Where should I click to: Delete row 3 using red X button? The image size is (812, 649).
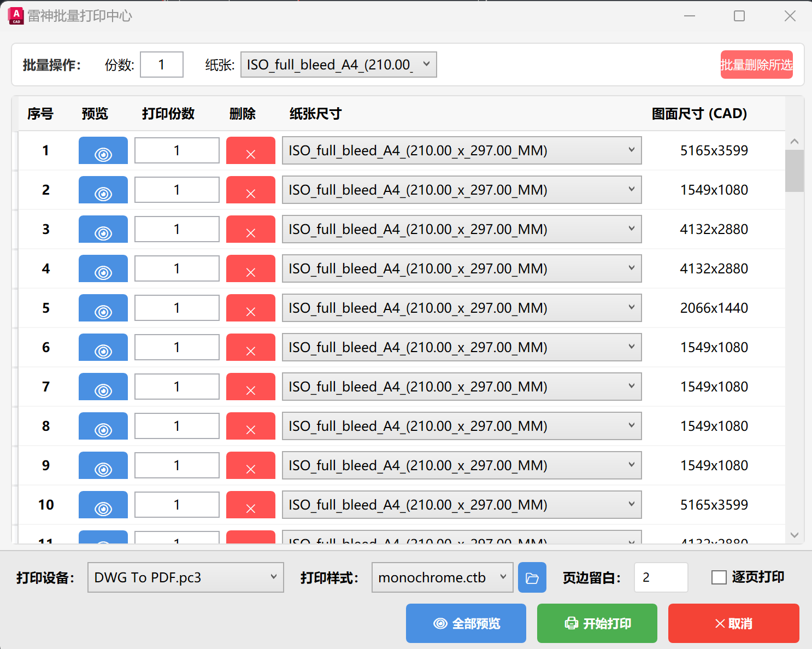tap(251, 229)
